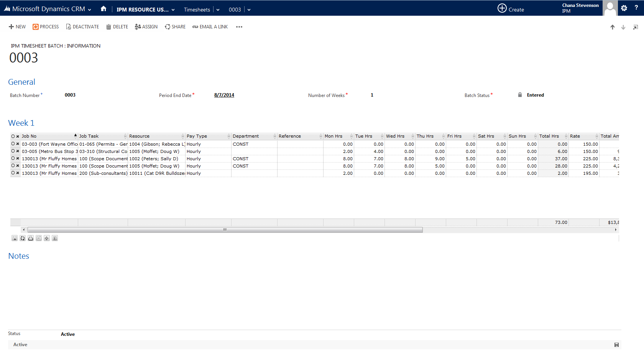Open the Timesheets dropdown chevron
The image size is (644, 350).
click(218, 10)
